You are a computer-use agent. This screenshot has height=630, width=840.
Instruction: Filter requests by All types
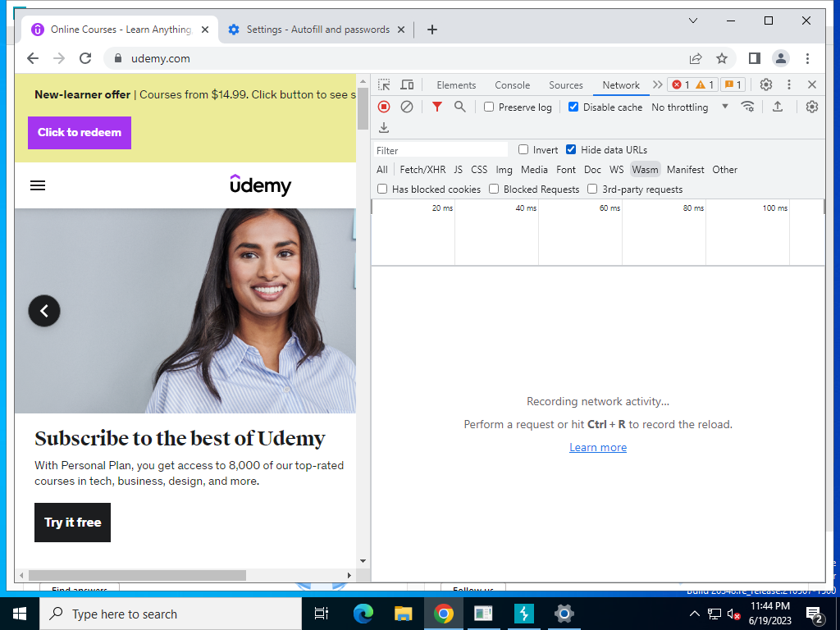(382, 169)
